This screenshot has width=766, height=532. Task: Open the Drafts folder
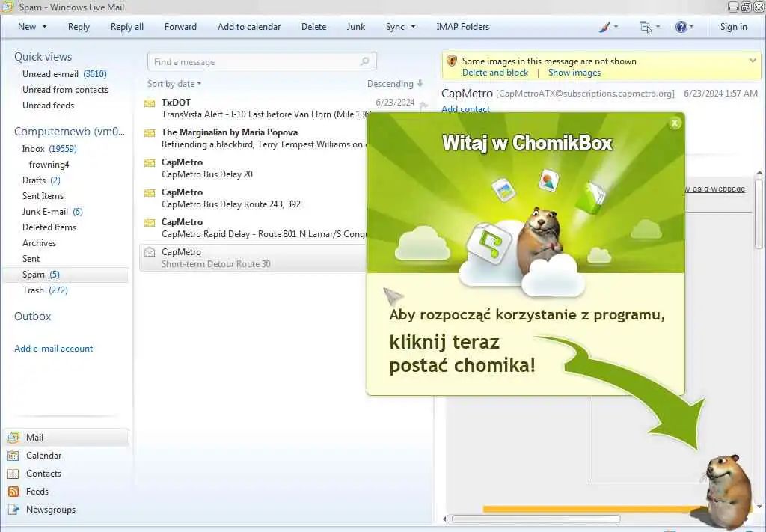pos(41,180)
